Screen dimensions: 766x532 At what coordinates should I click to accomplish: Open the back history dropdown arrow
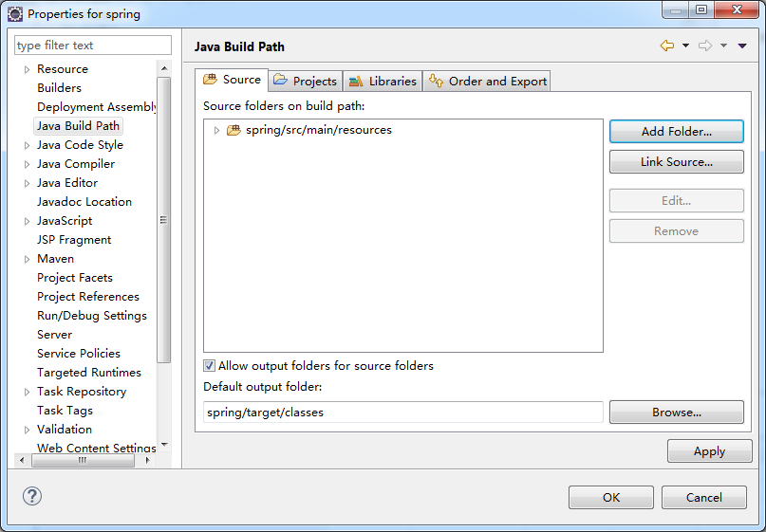[x=686, y=46]
